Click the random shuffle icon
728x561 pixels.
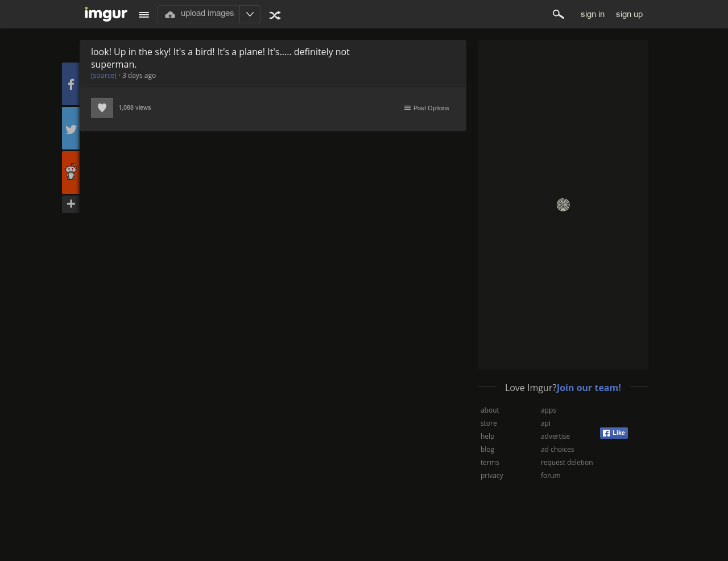click(275, 15)
